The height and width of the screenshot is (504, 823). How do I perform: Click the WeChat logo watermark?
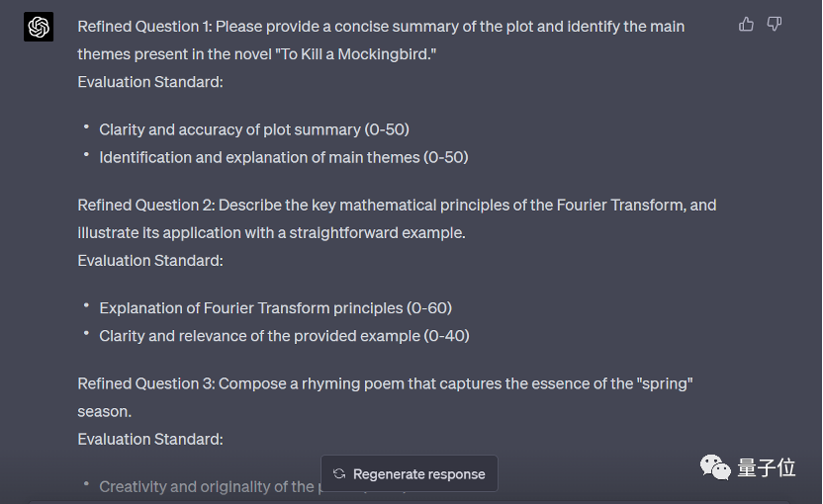715,466
